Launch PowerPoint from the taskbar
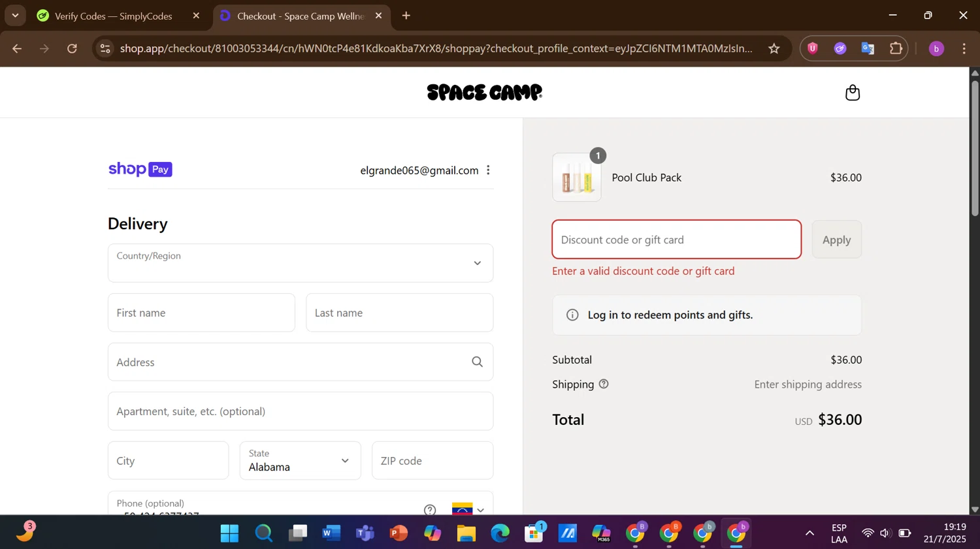Image resolution: width=980 pixels, height=549 pixels. point(399,533)
